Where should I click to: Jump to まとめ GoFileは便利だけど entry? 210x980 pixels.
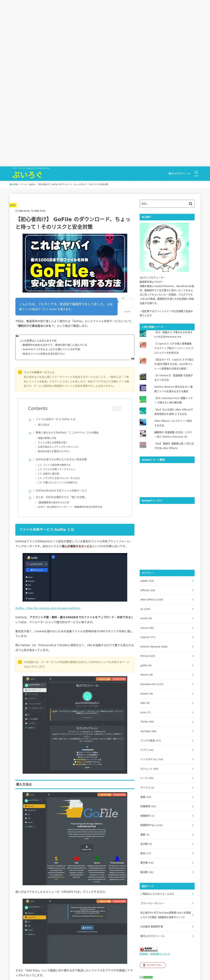pos(61,497)
